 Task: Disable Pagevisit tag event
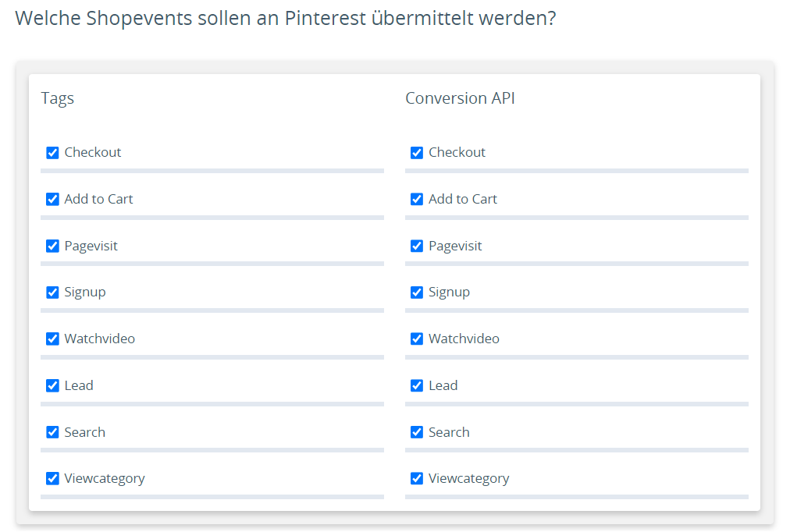pos(52,246)
